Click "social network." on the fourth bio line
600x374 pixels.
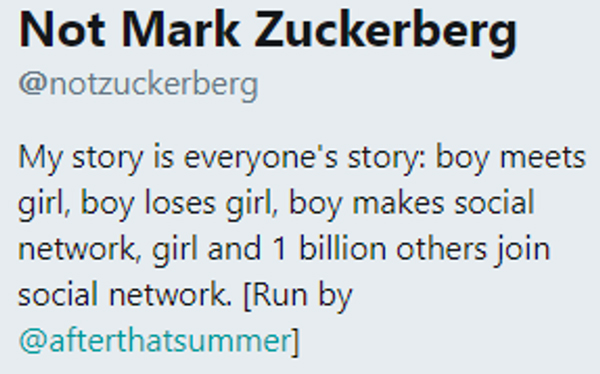(125, 295)
